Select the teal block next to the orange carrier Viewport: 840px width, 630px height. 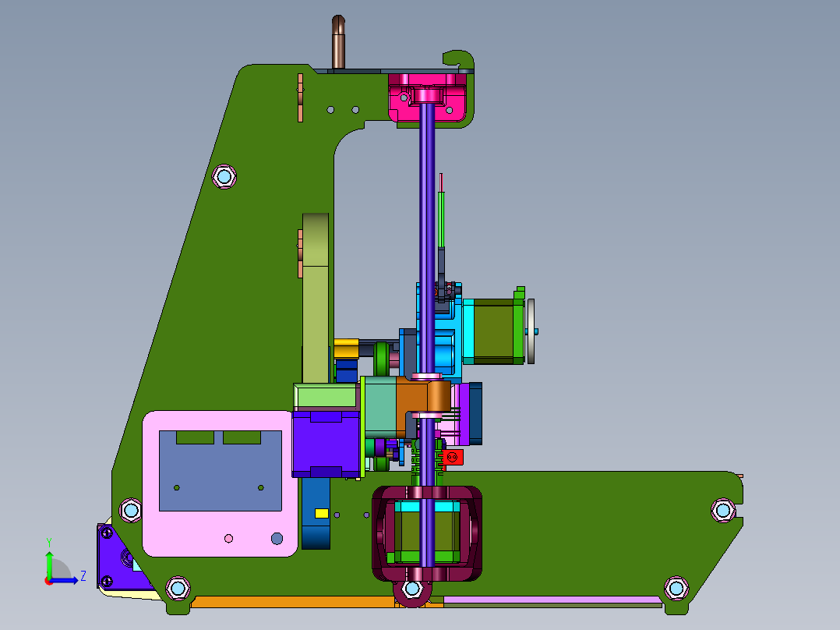pos(380,406)
